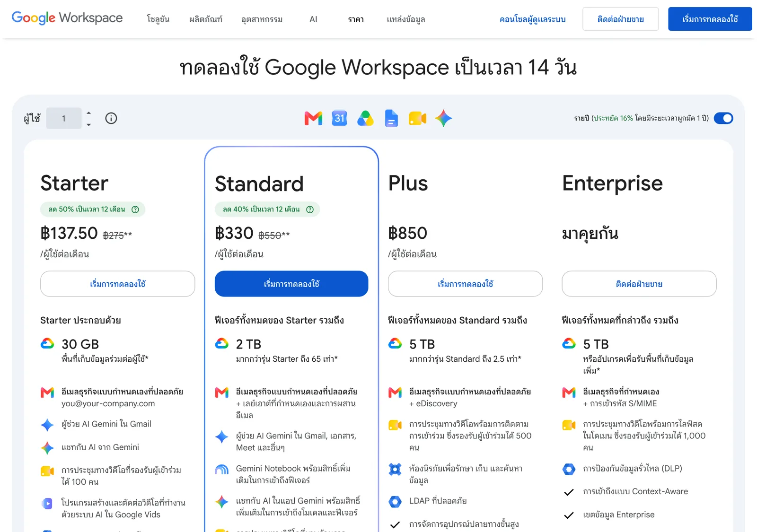This screenshot has height=532, width=757.
Task: Click the Vault icon in Plus plan
Action: pos(395,469)
